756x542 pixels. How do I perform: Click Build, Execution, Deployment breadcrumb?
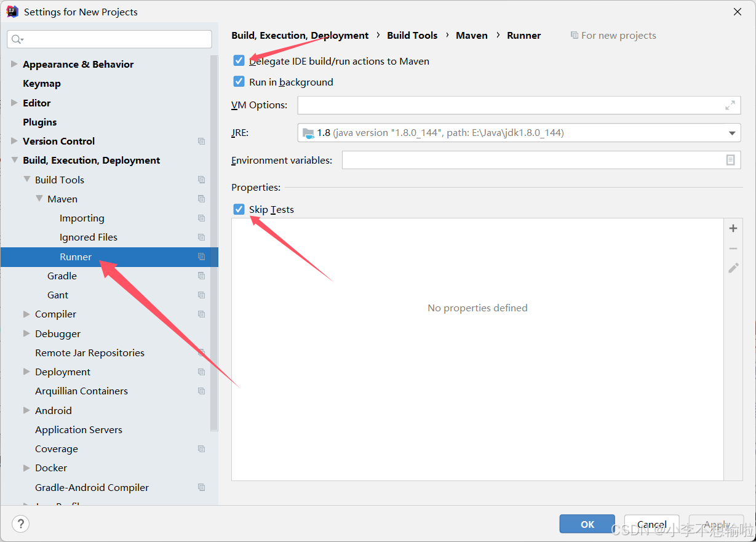tap(300, 35)
